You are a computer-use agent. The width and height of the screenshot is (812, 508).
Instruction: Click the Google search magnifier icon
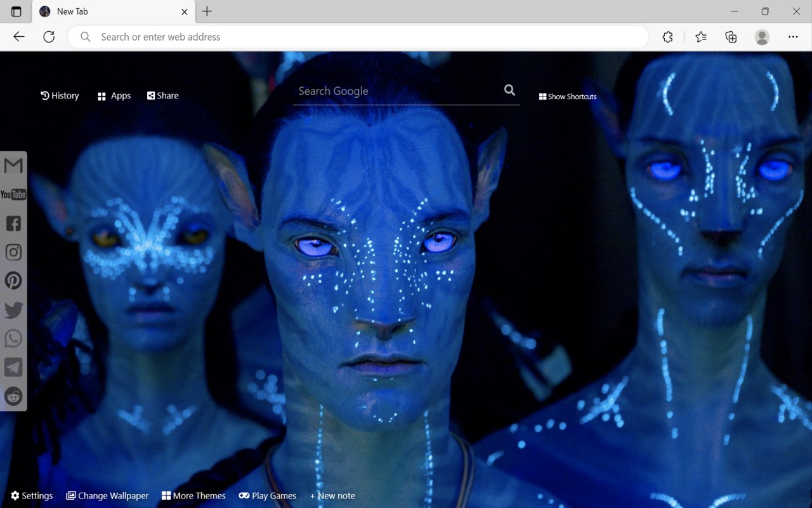point(509,90)
